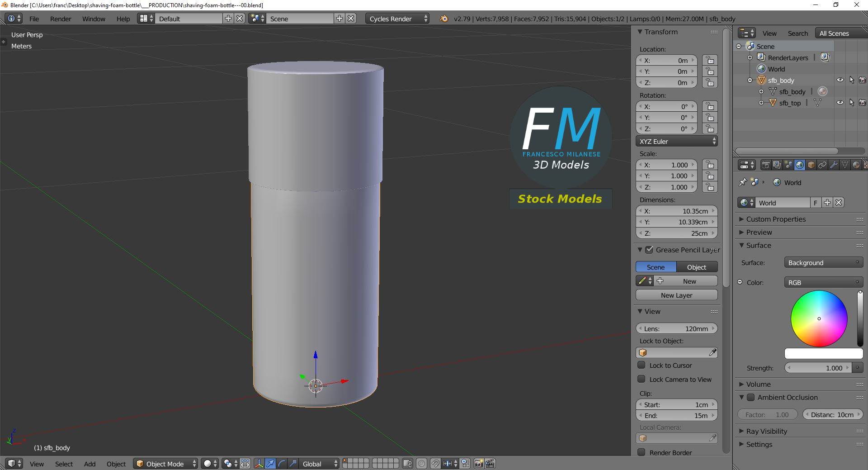The width and height of the screenshot is (868, 470).
Task: Click the proportional editing circle icon
Action: 421,464
